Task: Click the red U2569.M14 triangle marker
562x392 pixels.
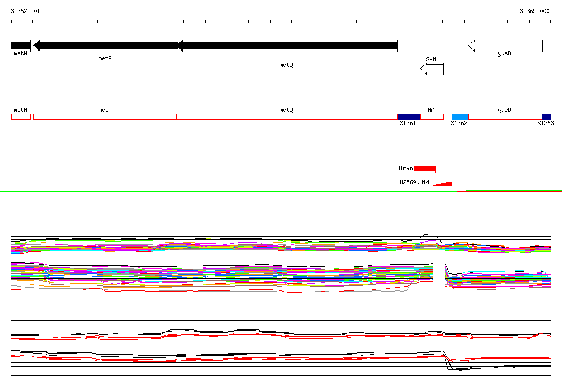Action: click(x=442, y=183)
